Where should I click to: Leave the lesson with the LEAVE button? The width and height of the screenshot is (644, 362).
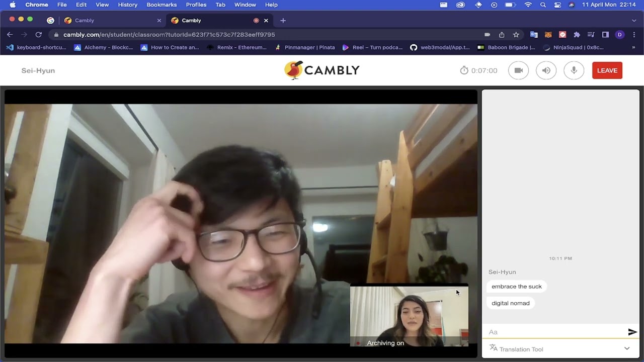[x=607, y=70]
